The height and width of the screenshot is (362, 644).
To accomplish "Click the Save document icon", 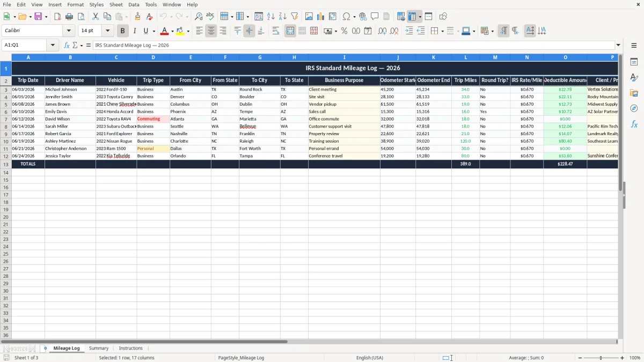I will (38, 17).
